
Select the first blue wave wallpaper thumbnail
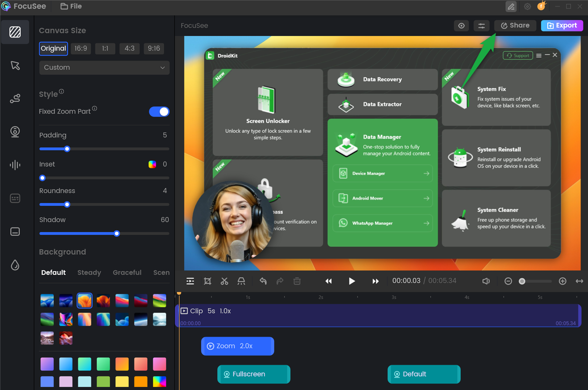47,300
